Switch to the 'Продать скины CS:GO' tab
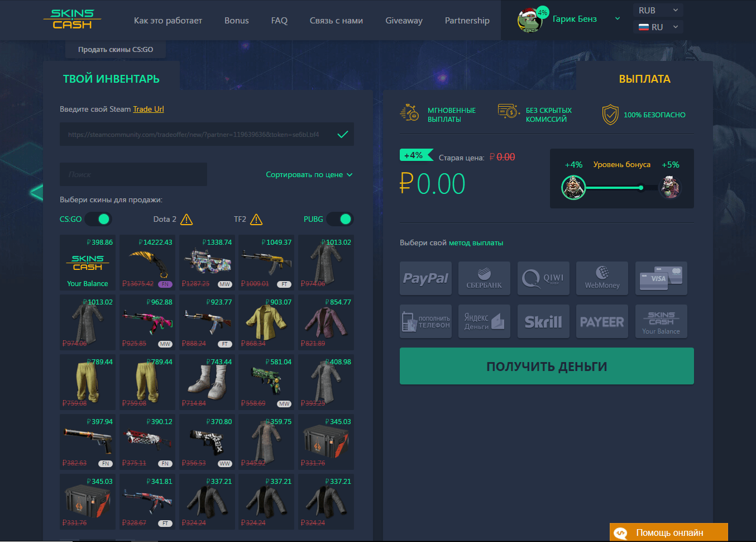 pos(116,49)
